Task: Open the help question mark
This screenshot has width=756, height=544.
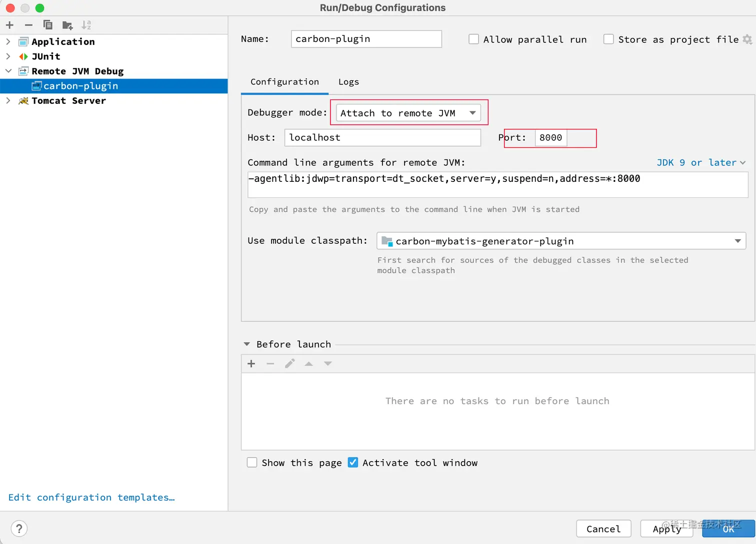Action: point(19,529)
